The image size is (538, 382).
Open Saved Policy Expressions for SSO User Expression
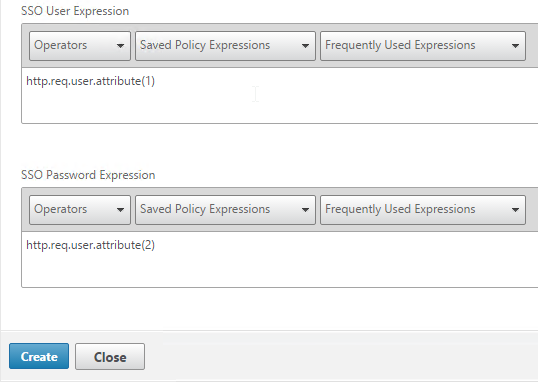coord(225,46)
